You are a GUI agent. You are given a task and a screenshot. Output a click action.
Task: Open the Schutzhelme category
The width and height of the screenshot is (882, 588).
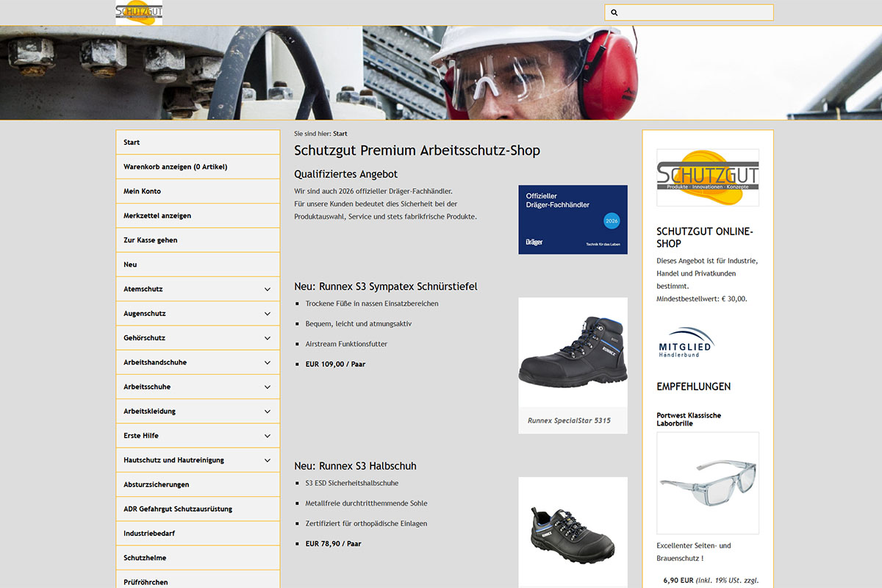(198, 558)
